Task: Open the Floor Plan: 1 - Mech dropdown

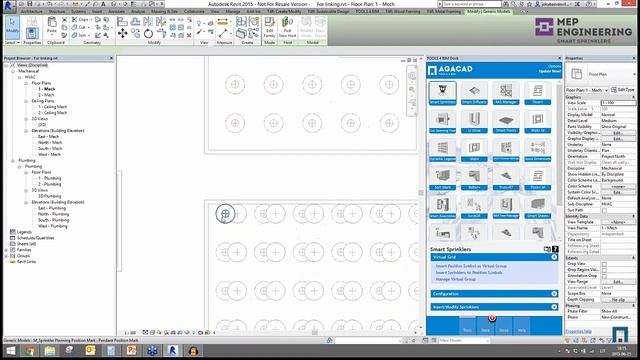Action: tap(587, 90)
